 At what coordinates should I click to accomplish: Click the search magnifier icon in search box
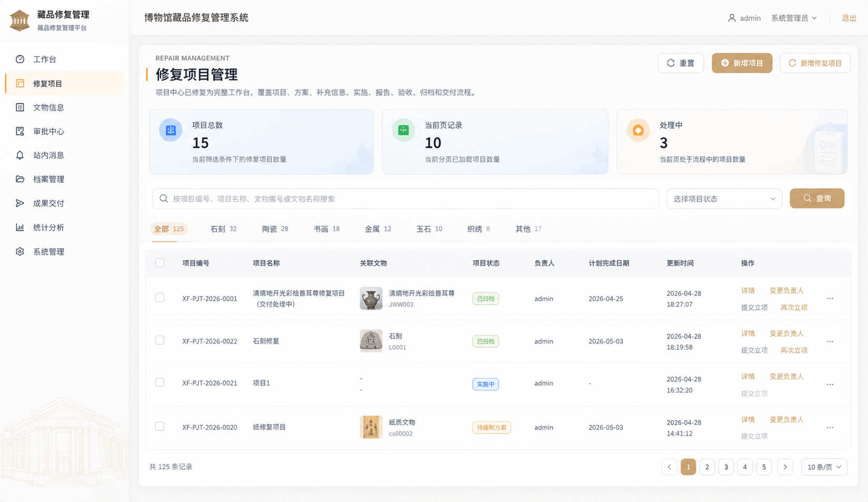pyautogui.click(x=164, y=198)
